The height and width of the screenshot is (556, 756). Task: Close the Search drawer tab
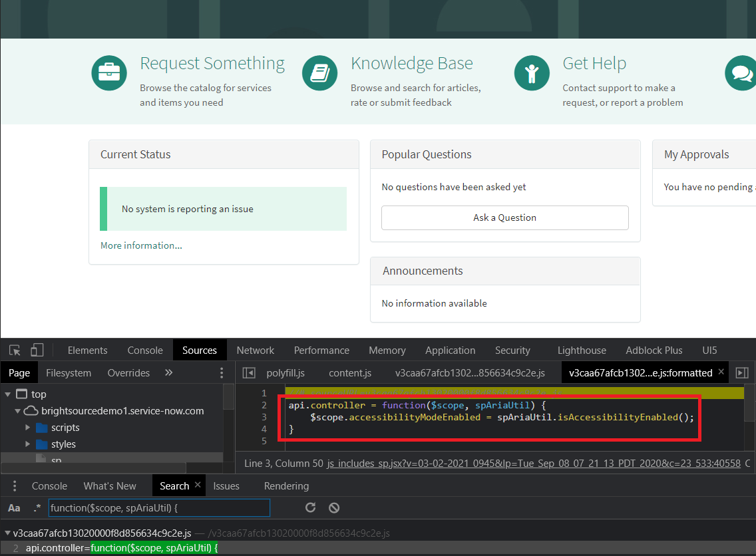(198, 486)
